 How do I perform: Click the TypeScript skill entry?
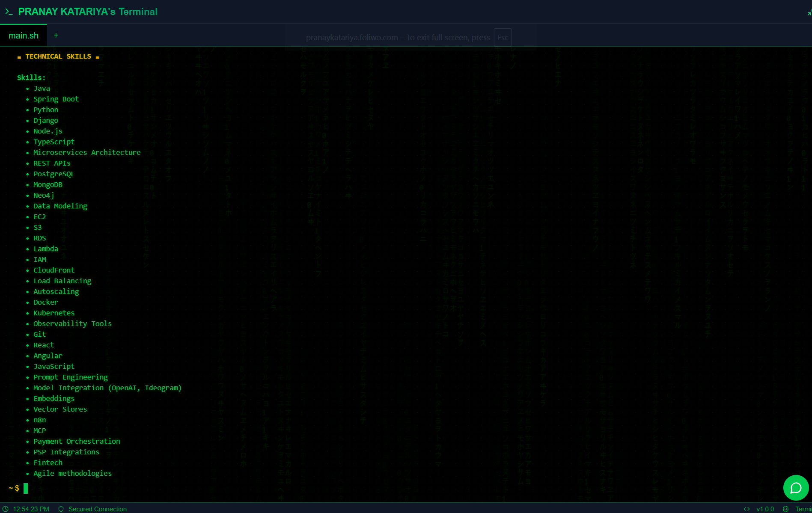[54, 142]
